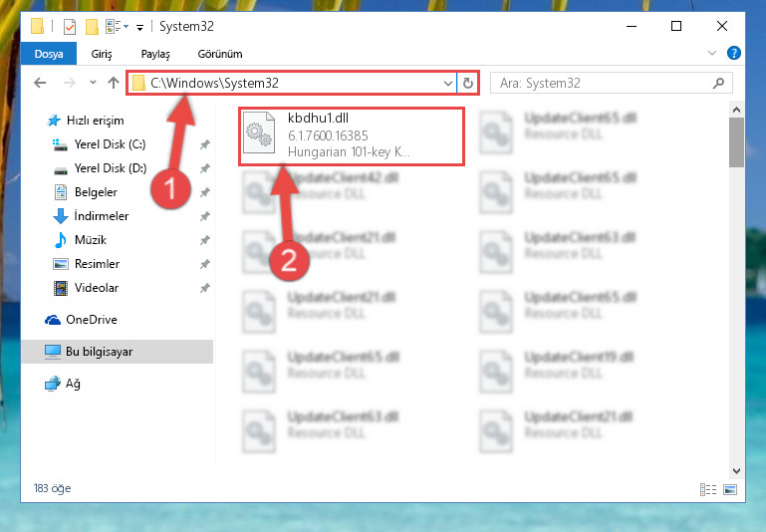
Task: Expand the ribbon with the chevron
Action: [x=712, y=53]
